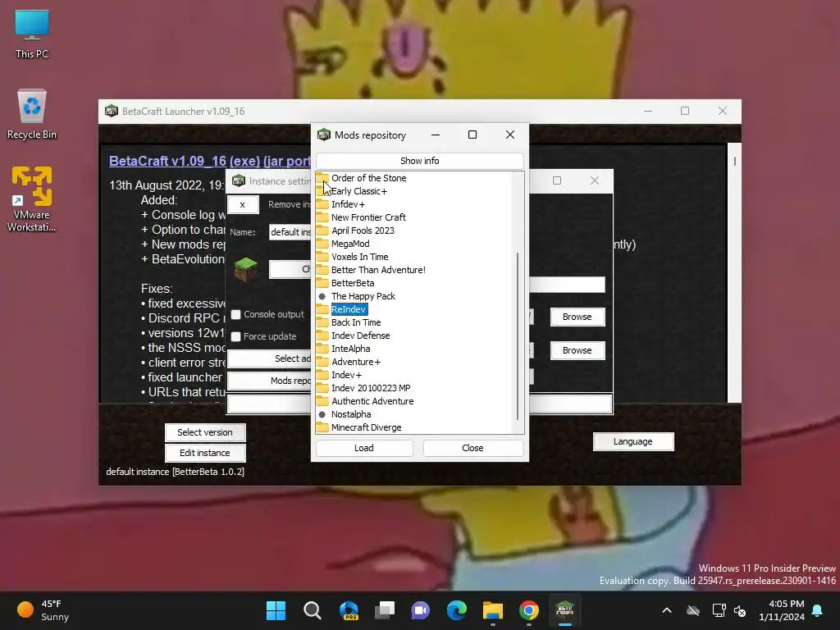The image size is (840, 630).
Task: Click the Mods repository window icon
Action: coord(323,135)
